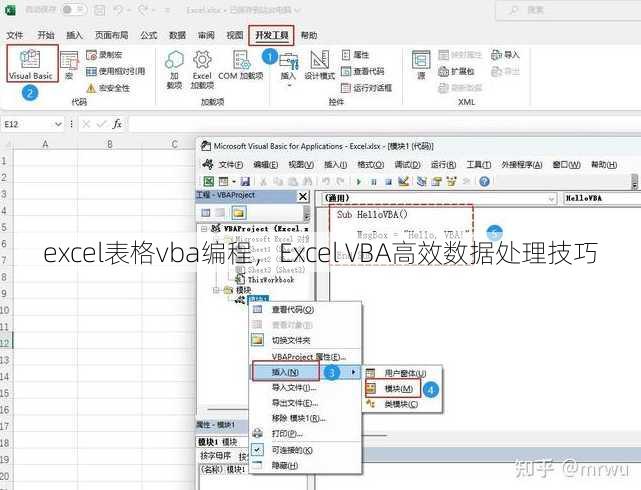Image resolution: width=641 pixels, height=490 pixels.
Task: Click the Save icon in title bar
Action: pyautogui.click(x=99, y=9)
